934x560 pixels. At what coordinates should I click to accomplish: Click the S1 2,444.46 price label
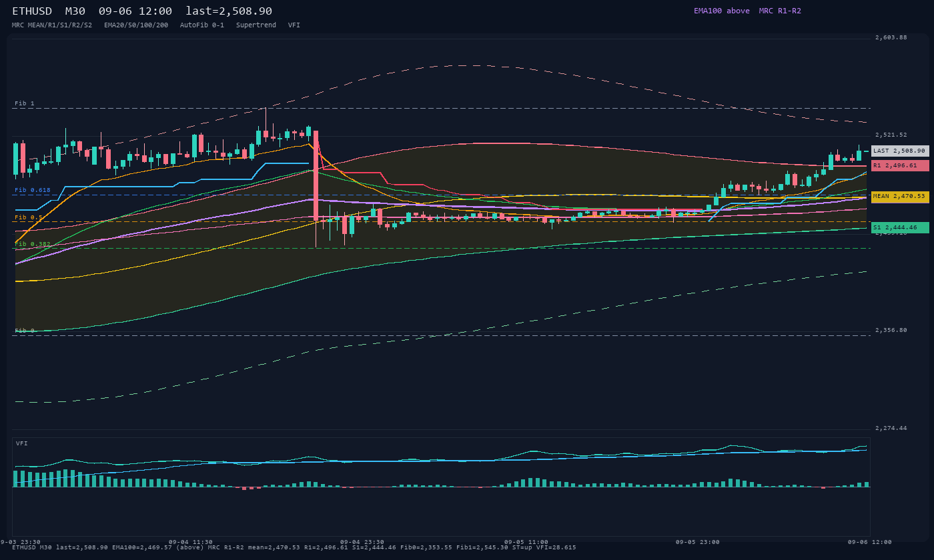[x=900, y=228]
